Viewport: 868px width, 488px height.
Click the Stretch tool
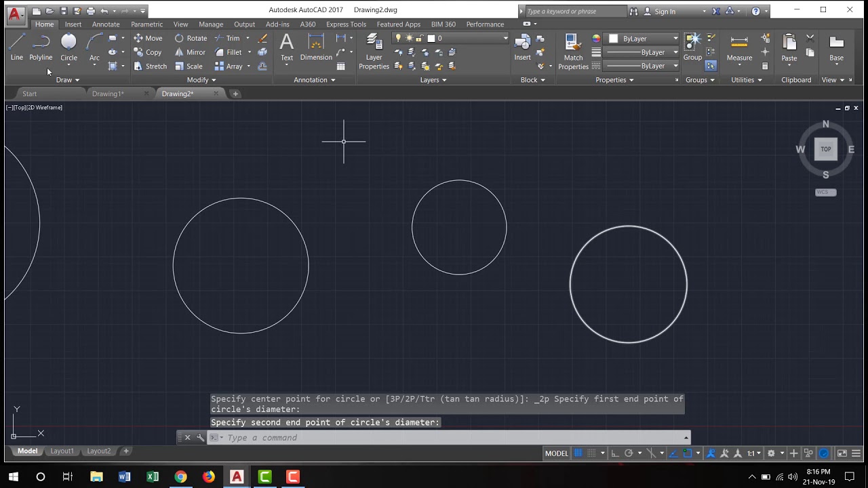[x=150, y=66]
